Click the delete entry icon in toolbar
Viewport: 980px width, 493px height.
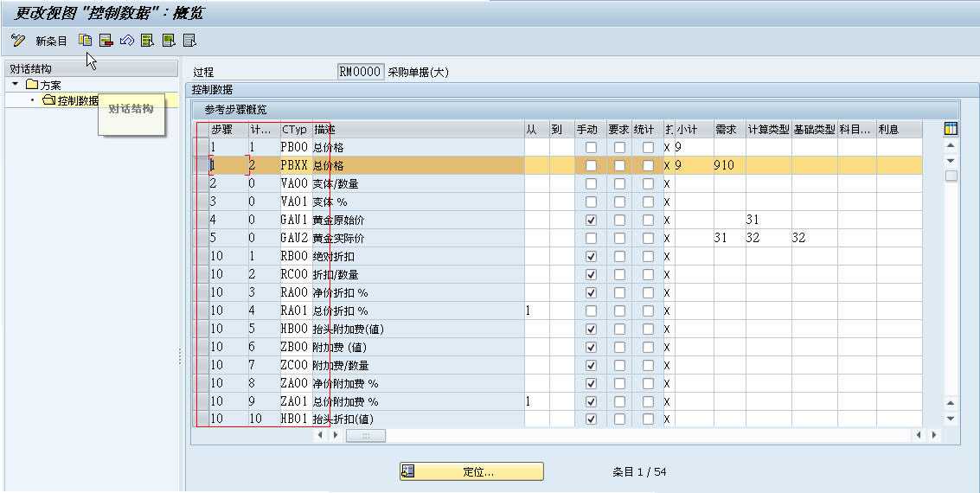click(x=106, y=41)
